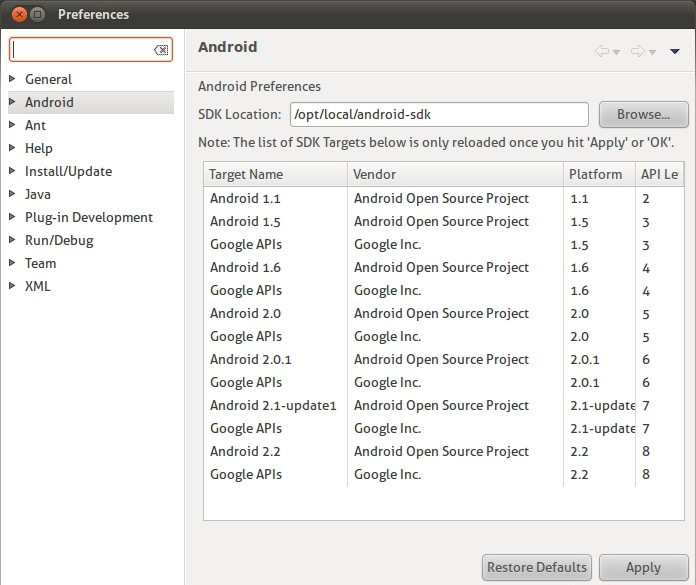The height and width of the screenshot is (585, 696).
Task: Click the back navigation arrow icon
Action: (x=602, y=51)
